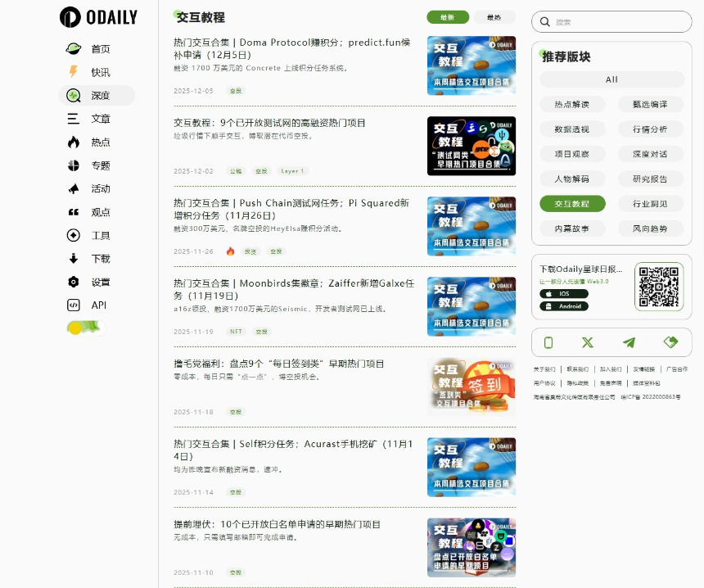Screen dimensions: 704x588
Task: Click the 热点解读 recommended category button
Action: [571, 105]
